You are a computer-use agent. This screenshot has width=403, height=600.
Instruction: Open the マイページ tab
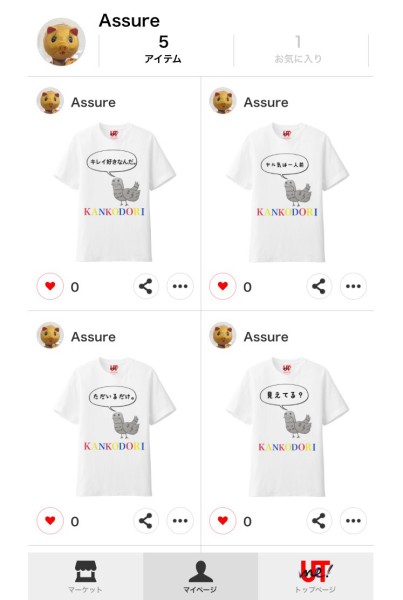point(201,576)
